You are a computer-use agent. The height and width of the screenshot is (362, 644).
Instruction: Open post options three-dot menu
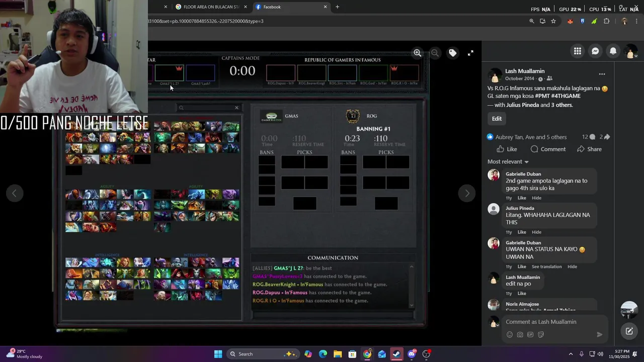click(x=602, y=74)
